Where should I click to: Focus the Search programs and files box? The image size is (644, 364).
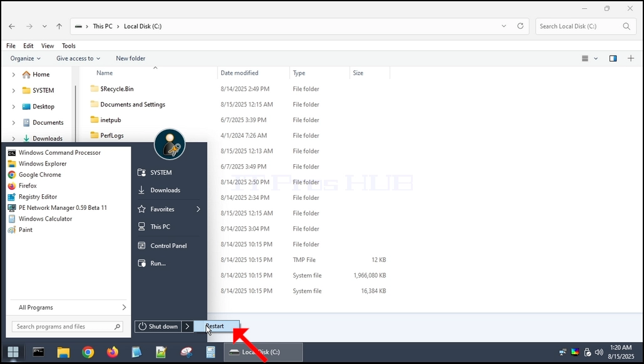pos(68,326)
